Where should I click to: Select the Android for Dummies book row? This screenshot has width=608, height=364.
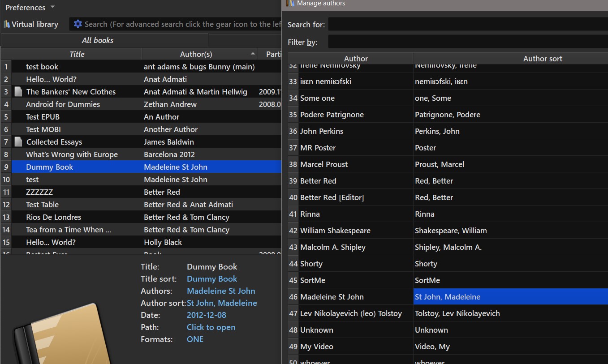point(63,104)
